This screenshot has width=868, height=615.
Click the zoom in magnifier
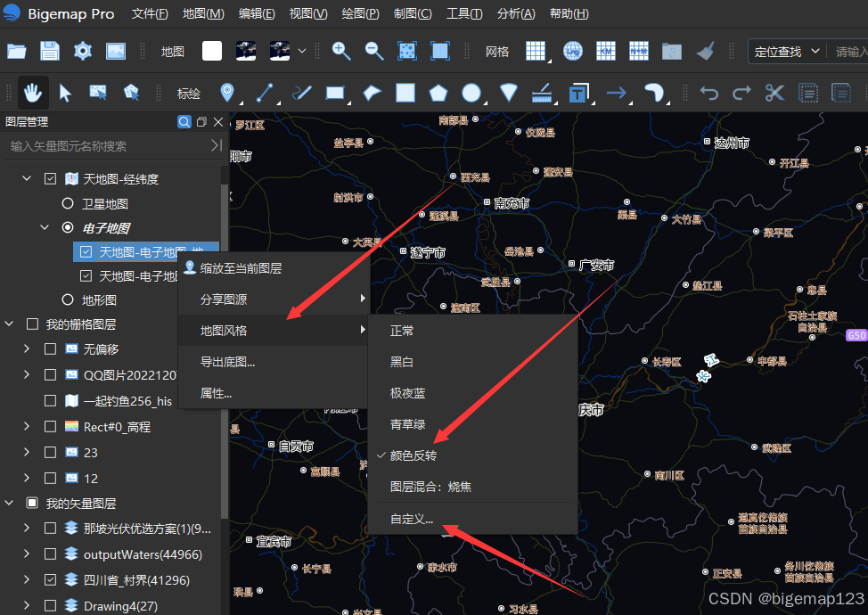point(341,51)
